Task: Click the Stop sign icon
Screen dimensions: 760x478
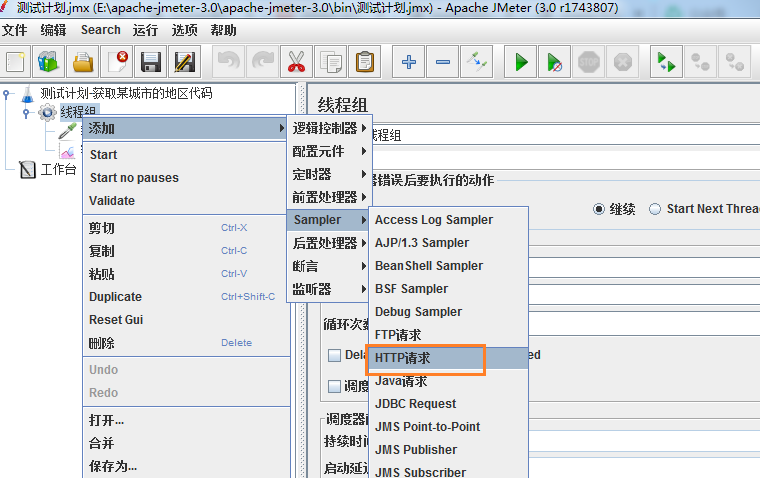Action: point(588,62)
